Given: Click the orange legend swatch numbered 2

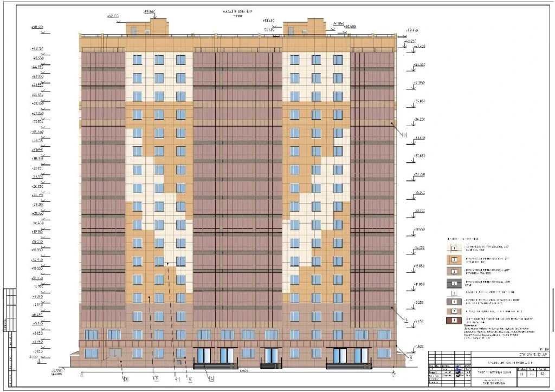Looking at the screenshot, I should (454, 260).
